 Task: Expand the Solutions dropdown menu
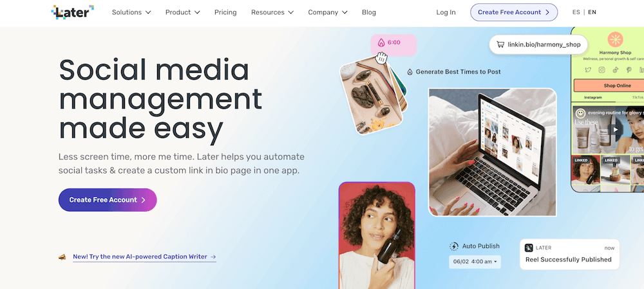tap(131, 12)
